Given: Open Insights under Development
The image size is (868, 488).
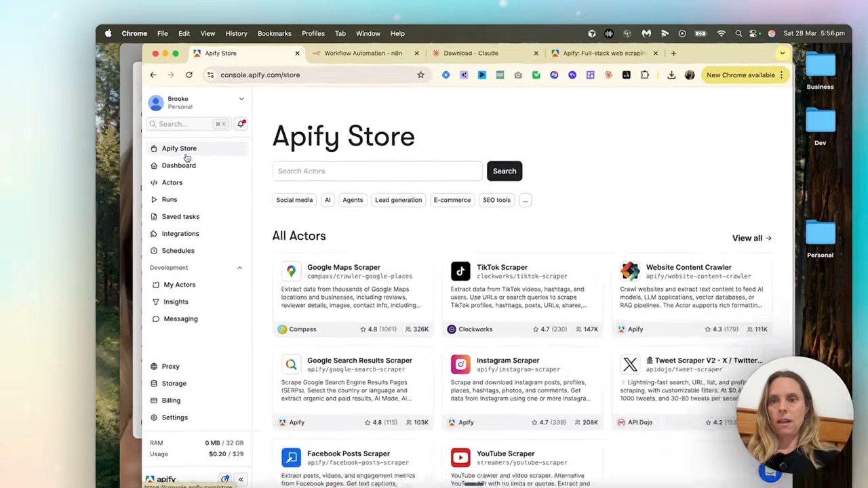Looking at the screenshot, I should pyautogui.click(x=176, y=302).
